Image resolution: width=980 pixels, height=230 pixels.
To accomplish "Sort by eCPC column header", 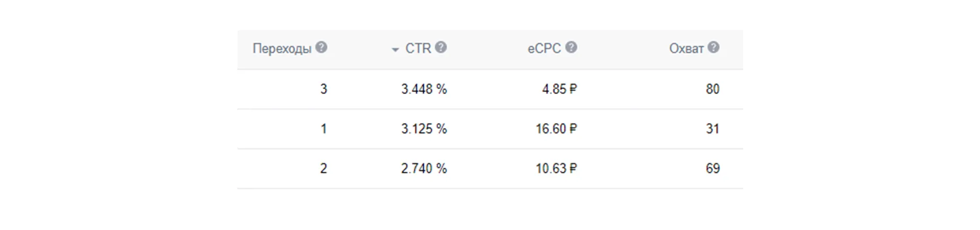I will pyautogui.click(x=544, y=49).
